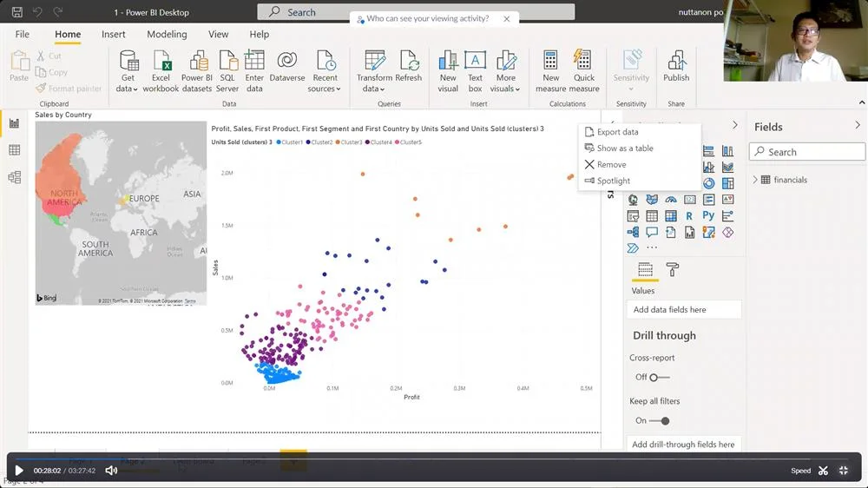Create a New measure
The image size is (868, 488).
pos(551,71)
